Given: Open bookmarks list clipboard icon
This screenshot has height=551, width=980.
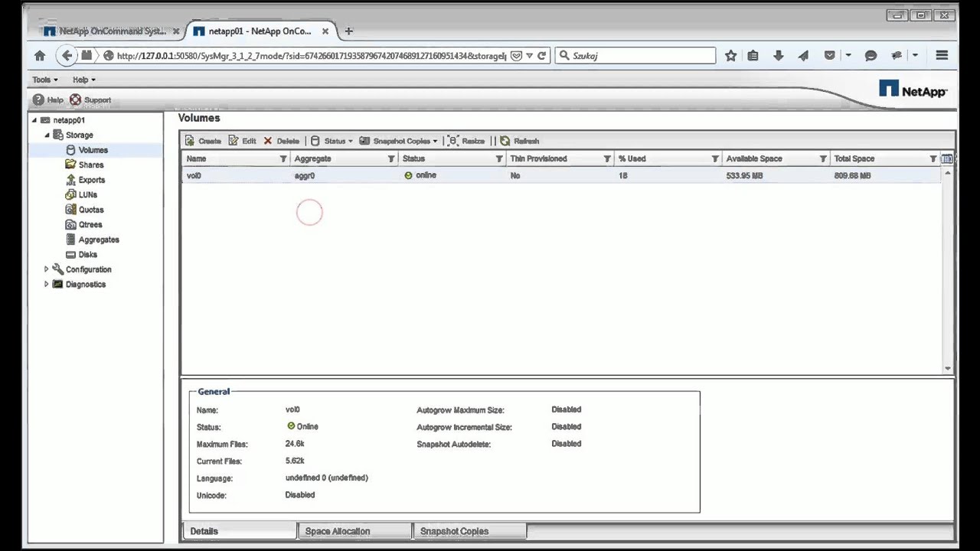Looking at the screenshot, I should pyautogui.click(x=753, y=55).
